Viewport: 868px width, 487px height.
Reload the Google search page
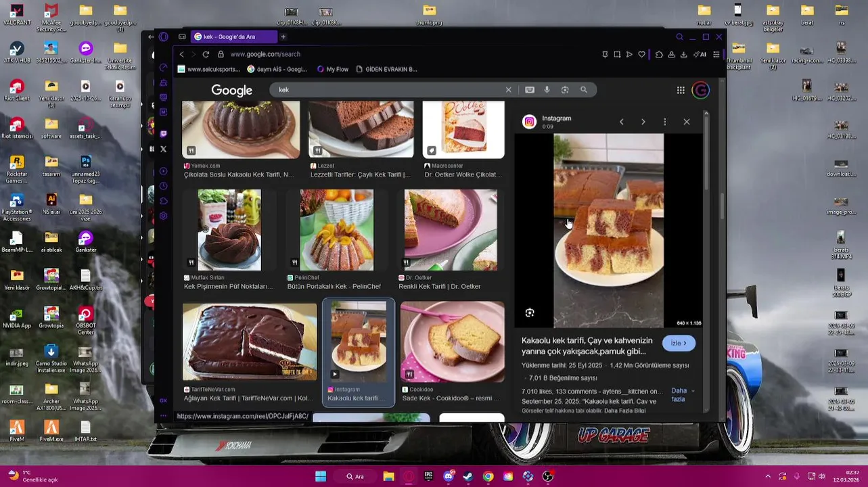click(206, 54)
